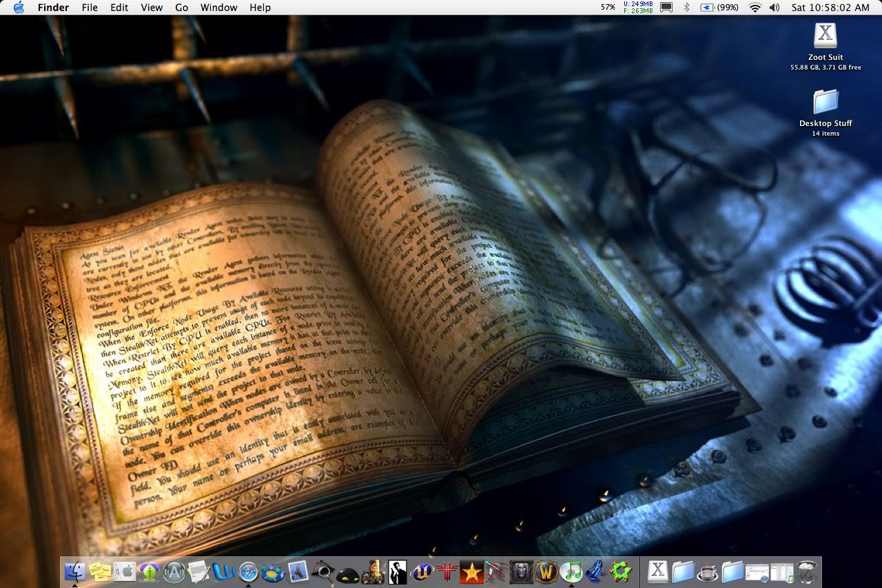
Task: Open the Help menu
Action: pos(260,8)
